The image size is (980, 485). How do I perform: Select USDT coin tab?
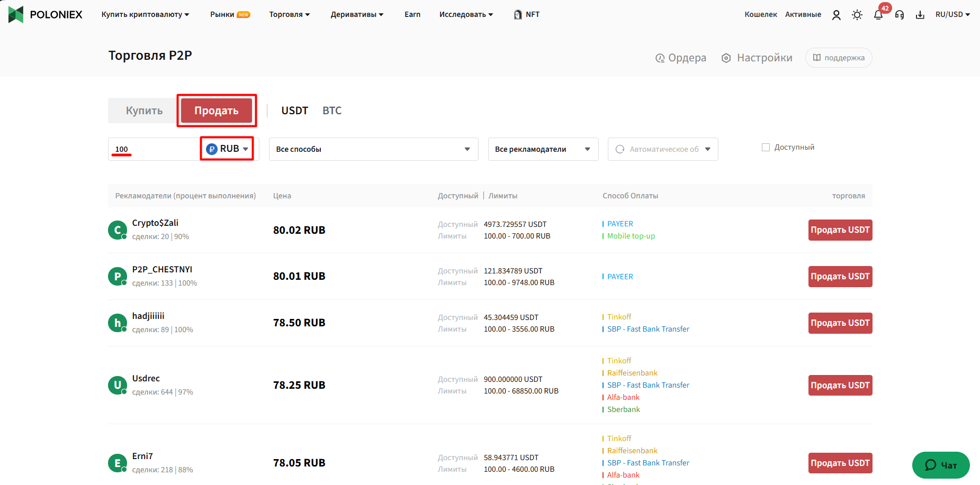coord(294,111)
